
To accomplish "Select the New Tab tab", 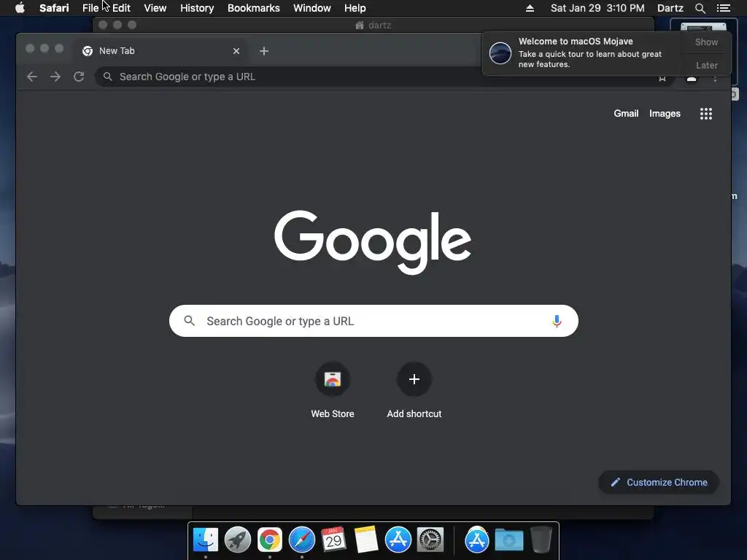I will tap(160, 51).
